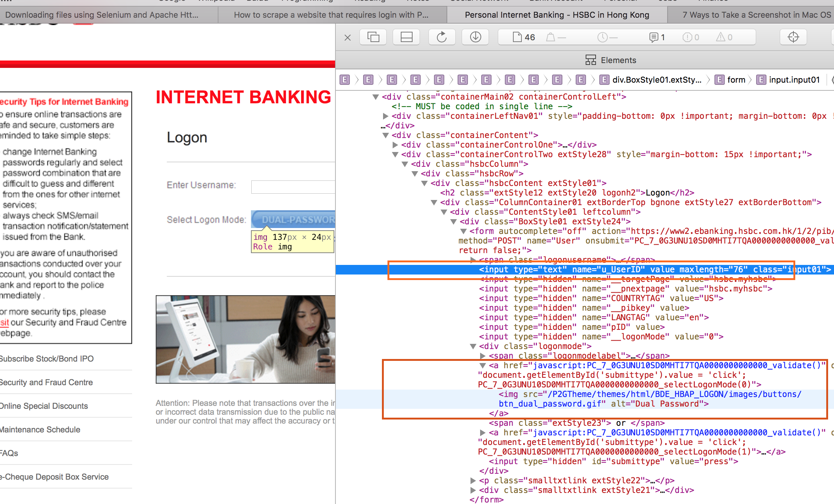The height and width of the screenshot is (504, 834).
Task: Select input.input01 breadcrumb item
Action: [788, 80]
